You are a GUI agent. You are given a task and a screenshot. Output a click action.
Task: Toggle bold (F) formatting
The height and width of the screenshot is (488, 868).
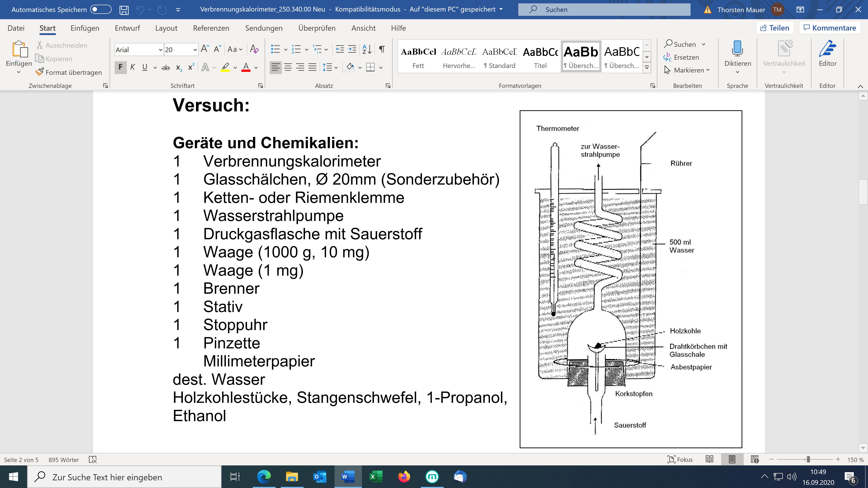point(121,67)
